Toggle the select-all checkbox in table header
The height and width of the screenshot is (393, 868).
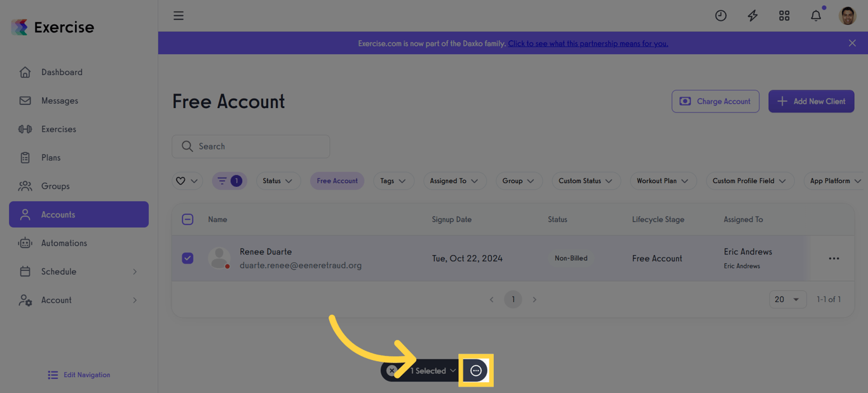click(187, 219)
